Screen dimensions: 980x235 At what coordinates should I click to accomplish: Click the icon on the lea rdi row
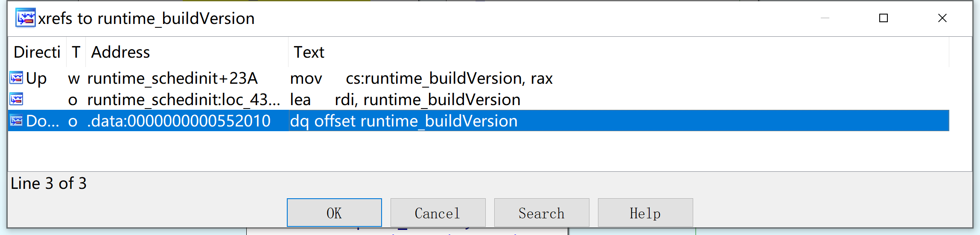tap(17, 99)
